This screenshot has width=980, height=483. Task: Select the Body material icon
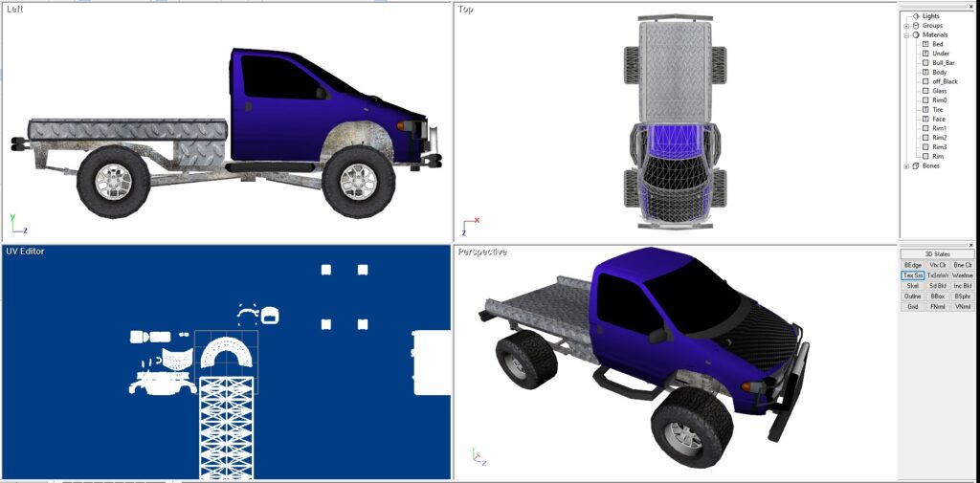point(925,73)
